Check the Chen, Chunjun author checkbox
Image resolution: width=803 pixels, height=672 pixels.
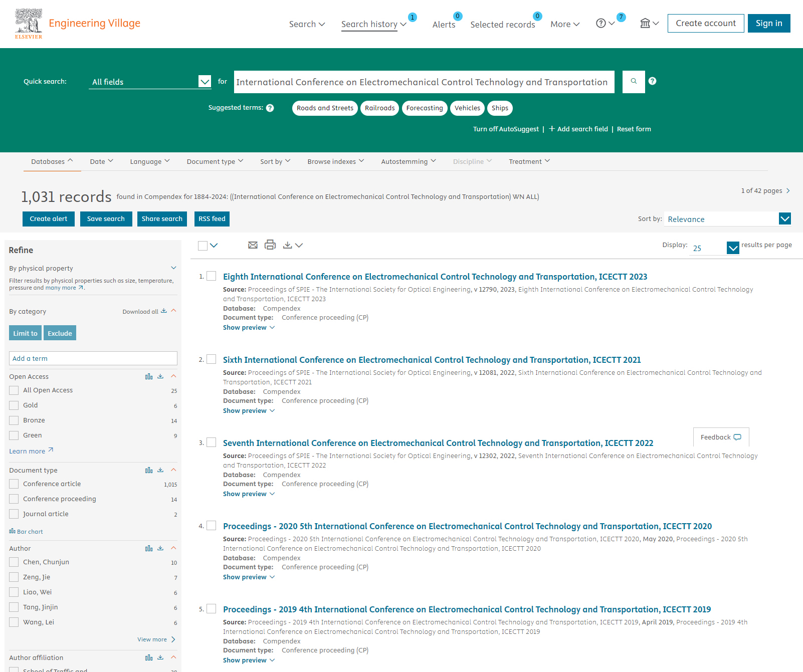click(x=14, y=562)
